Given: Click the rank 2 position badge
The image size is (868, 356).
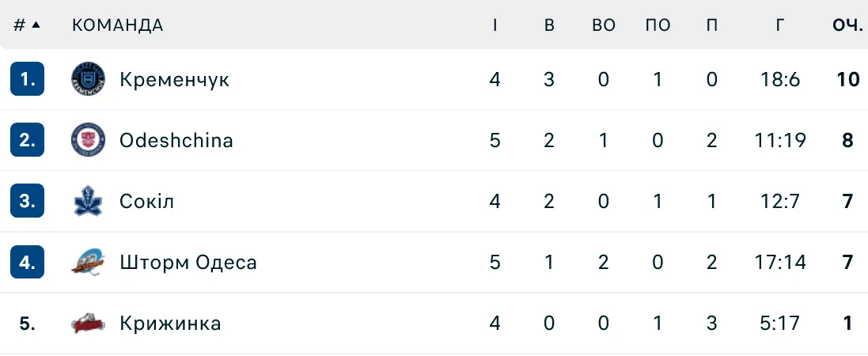Looking at the screenshot, I should pos(28,141).
